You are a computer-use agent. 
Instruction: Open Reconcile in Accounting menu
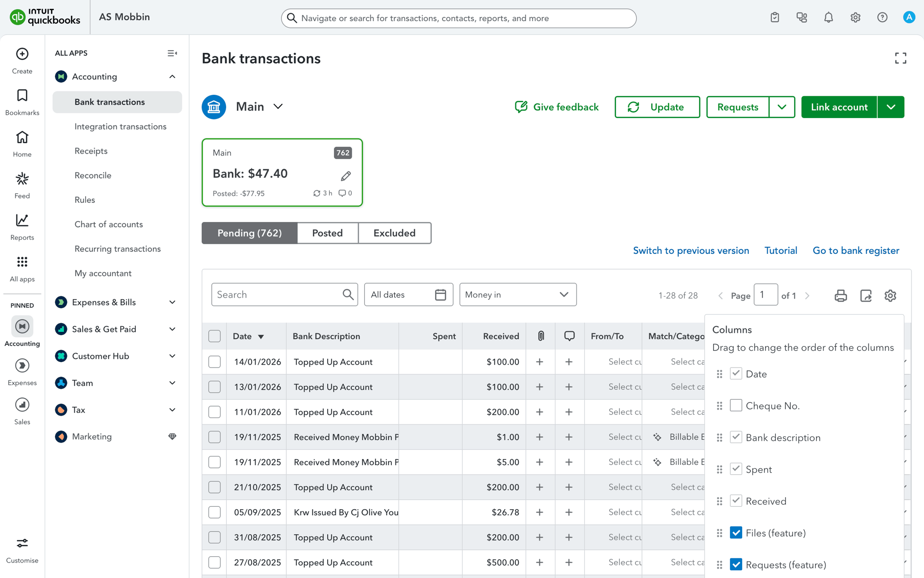point(93,175)
